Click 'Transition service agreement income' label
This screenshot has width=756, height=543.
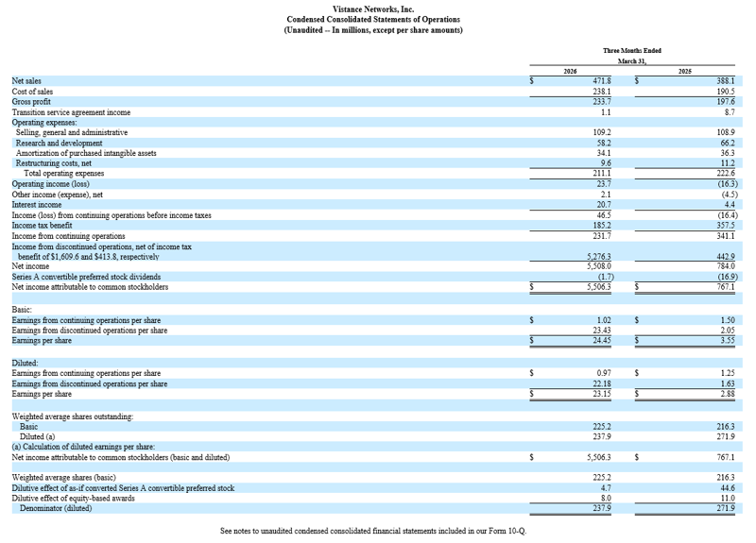pos(71,112)
